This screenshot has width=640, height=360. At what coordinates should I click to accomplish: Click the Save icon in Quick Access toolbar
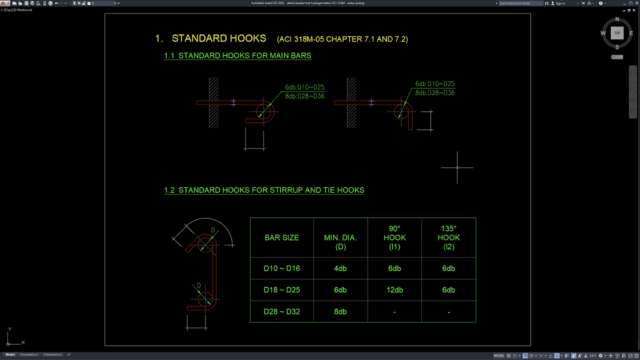coord(26,3)
